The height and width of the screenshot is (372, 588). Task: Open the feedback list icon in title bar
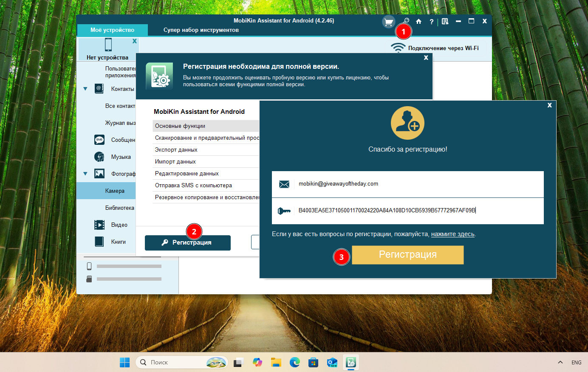pos(445,21)
